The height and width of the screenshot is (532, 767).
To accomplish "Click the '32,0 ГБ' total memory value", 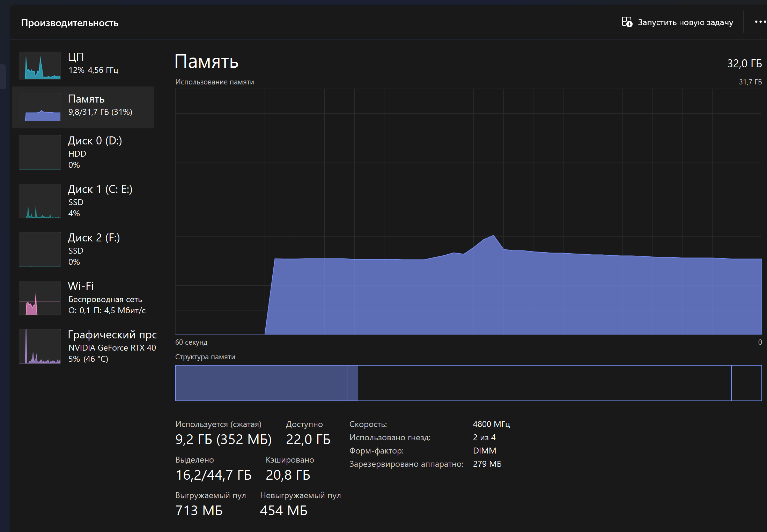I will pos(744,63).
